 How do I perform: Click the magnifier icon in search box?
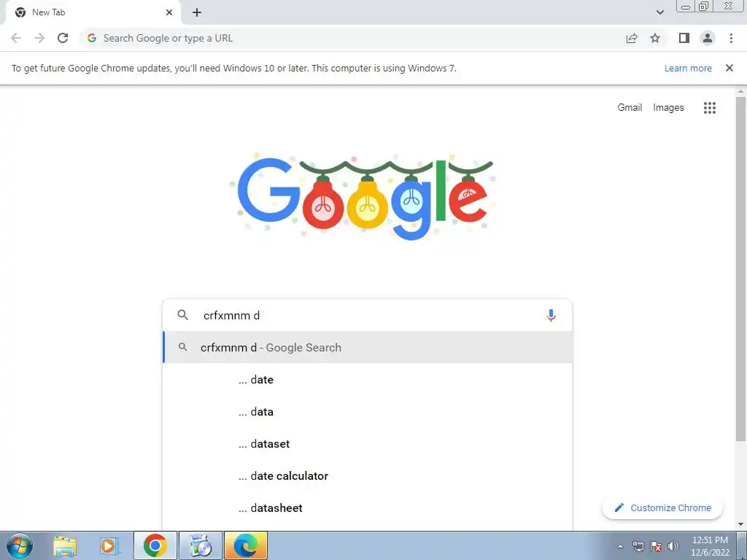pos(183,315)
